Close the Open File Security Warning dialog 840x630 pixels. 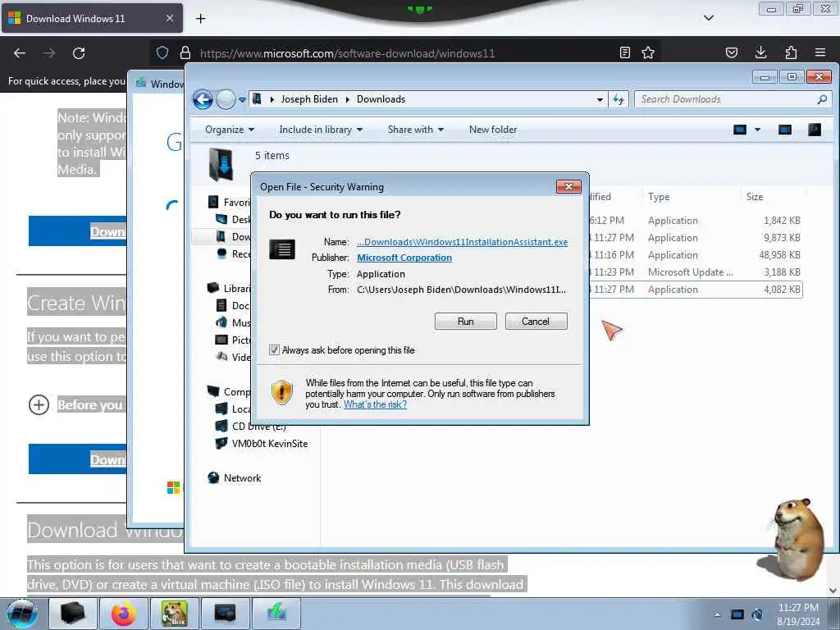click(569, 186)
